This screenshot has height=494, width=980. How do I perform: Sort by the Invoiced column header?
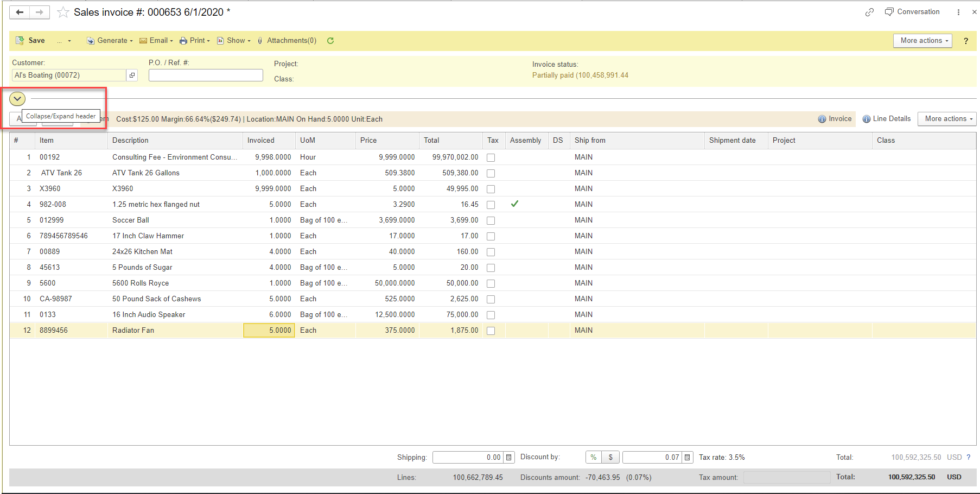coord(269,141)
